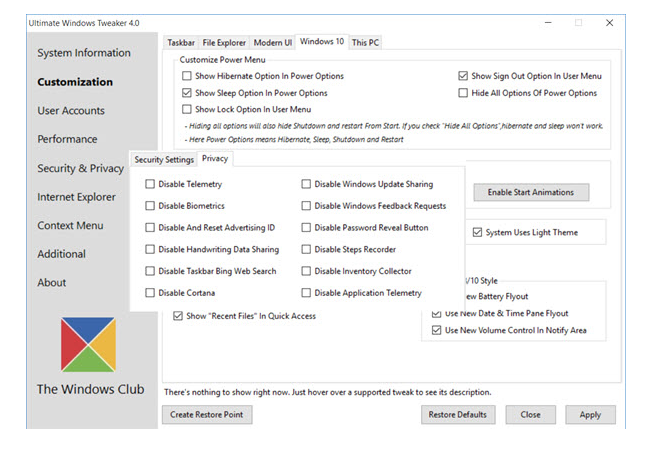Uncheck System Uses Light Theme
Viewport: 646px width, 449px height.
[x=477, y=232]
